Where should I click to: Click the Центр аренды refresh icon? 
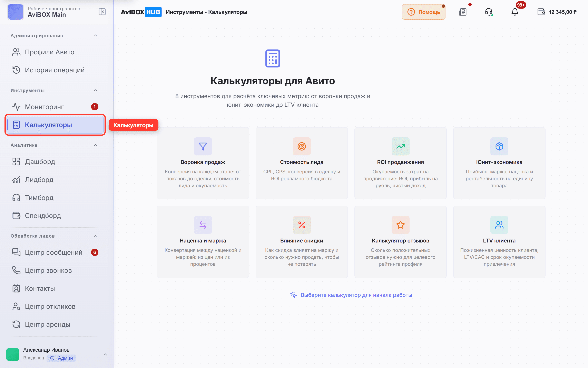(16, 324)
